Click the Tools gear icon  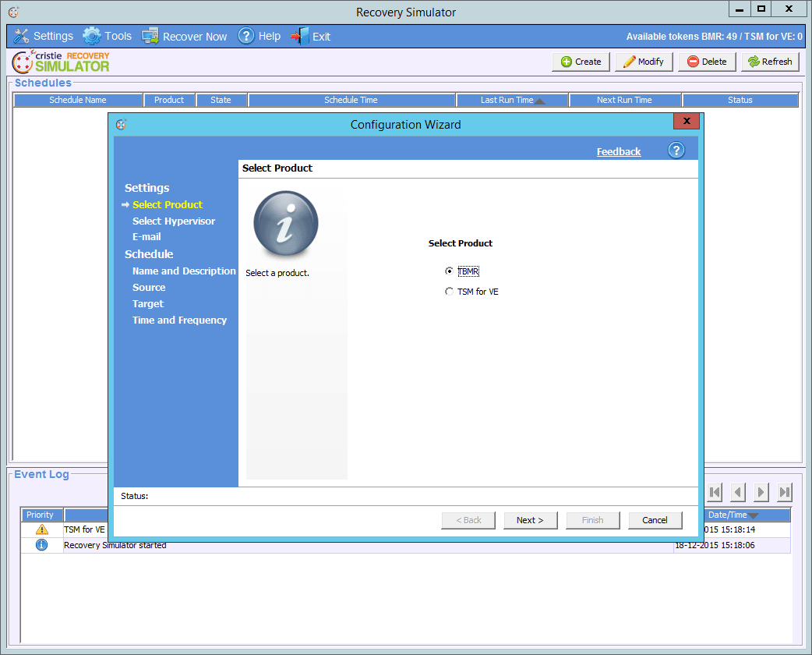click(92, 37)
